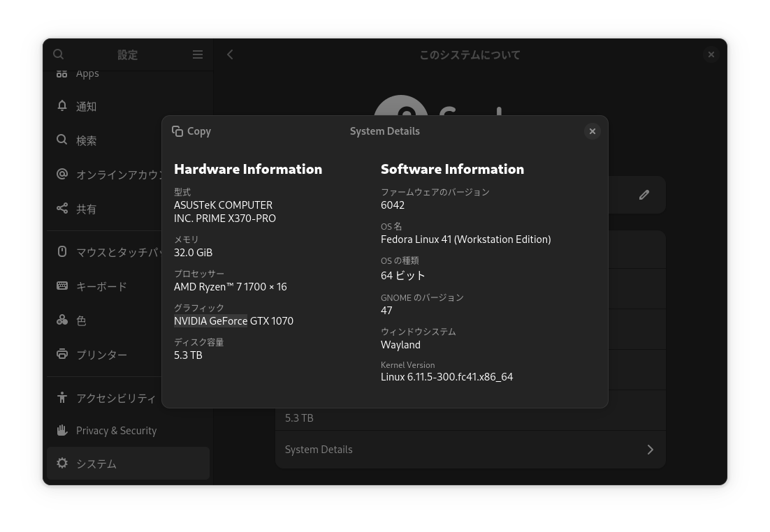Select the キーボード icon in sidebar
The width and height of the screenshot is (770, 532).
(x=62, y=286)
